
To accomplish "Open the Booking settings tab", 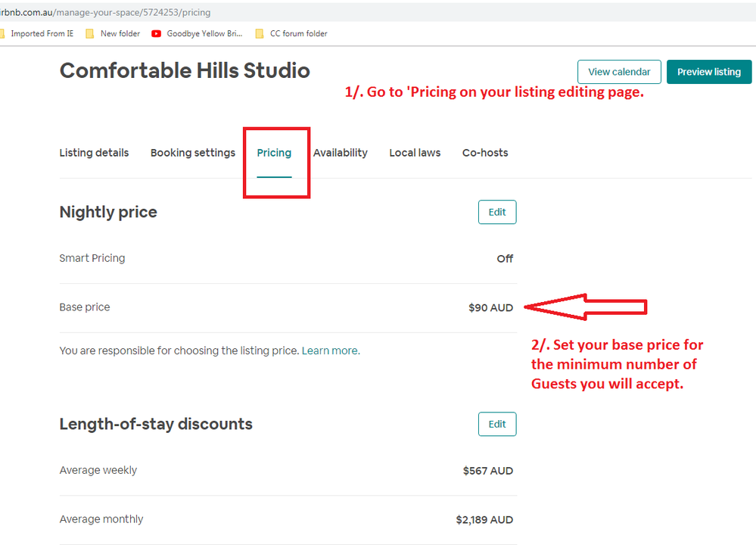I will tap(193, 153).
